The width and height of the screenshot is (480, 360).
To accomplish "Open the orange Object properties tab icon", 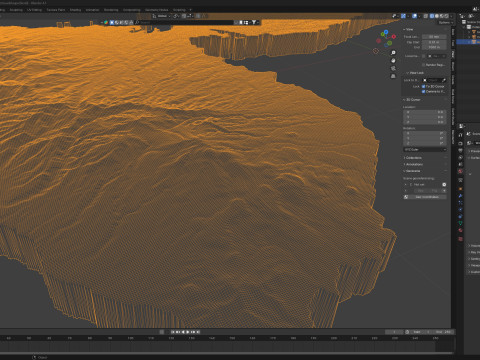I will [x=460, y=189].
